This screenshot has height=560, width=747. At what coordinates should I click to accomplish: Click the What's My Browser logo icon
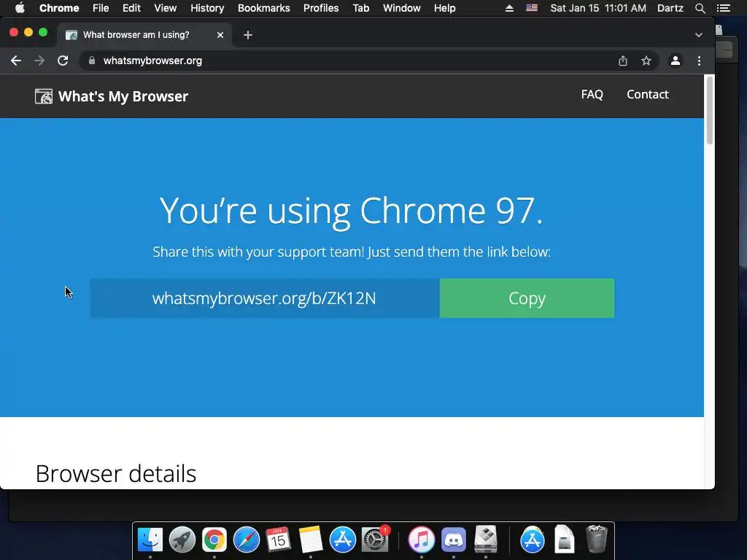(x=44, y=96)
